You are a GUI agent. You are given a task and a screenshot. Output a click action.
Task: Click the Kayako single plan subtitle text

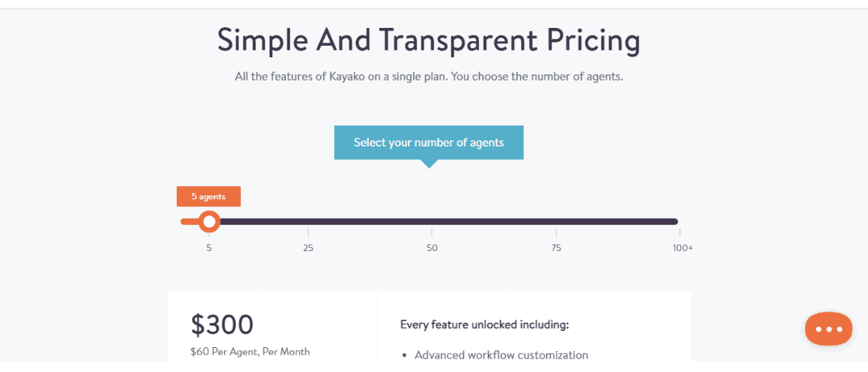coord(429,77)
